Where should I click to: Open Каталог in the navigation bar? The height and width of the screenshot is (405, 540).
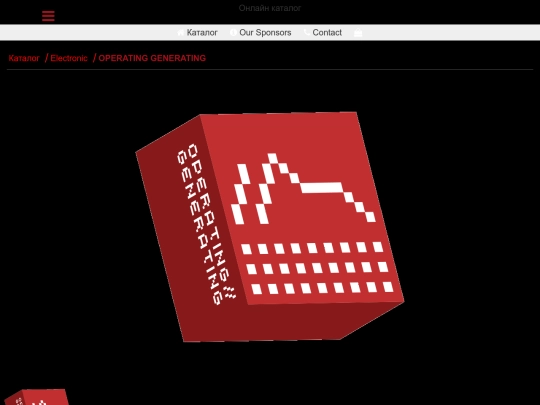202,32
